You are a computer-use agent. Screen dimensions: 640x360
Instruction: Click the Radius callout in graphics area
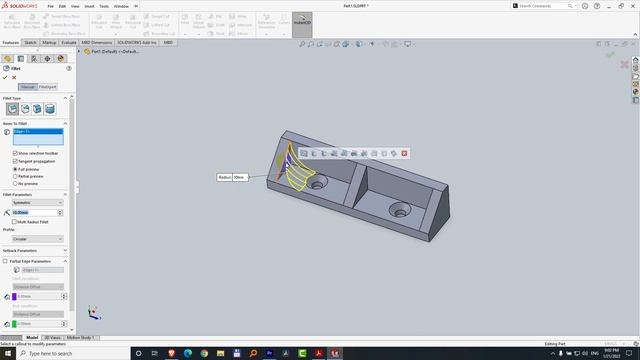pos(233,177)
